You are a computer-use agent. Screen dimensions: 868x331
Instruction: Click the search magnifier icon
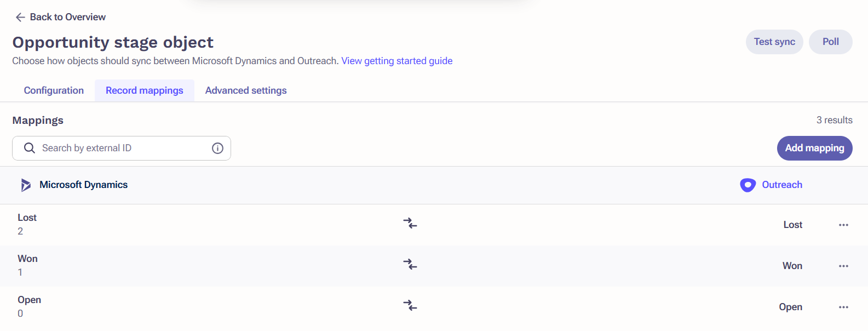coord(30,148)
